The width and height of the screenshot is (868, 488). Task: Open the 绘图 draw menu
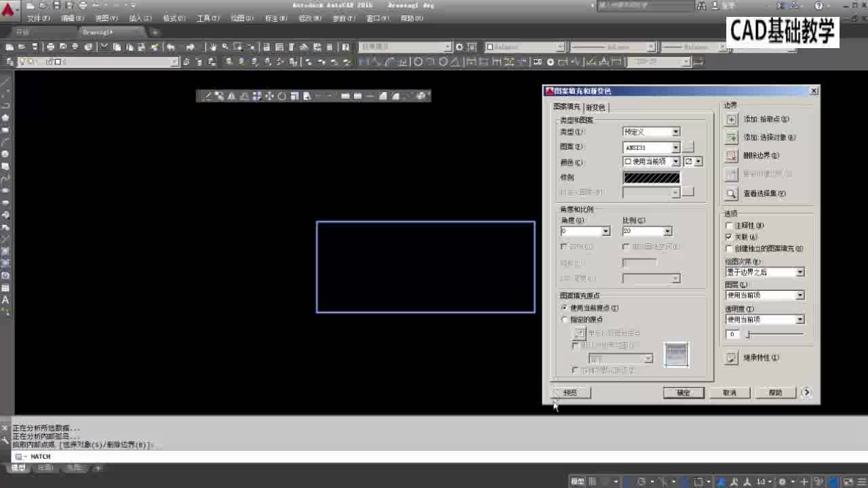(x=241, y=18)
